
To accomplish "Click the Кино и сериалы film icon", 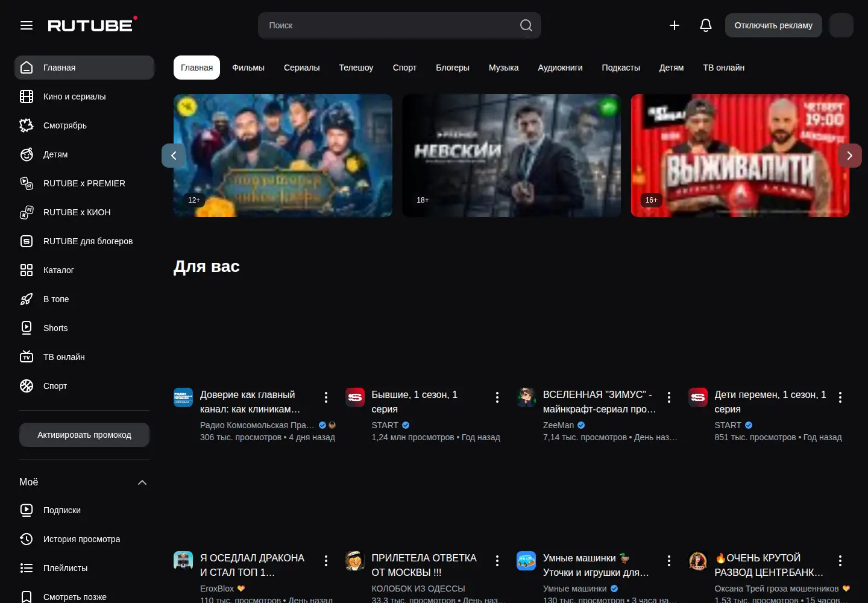I will (x=27, y=96).
